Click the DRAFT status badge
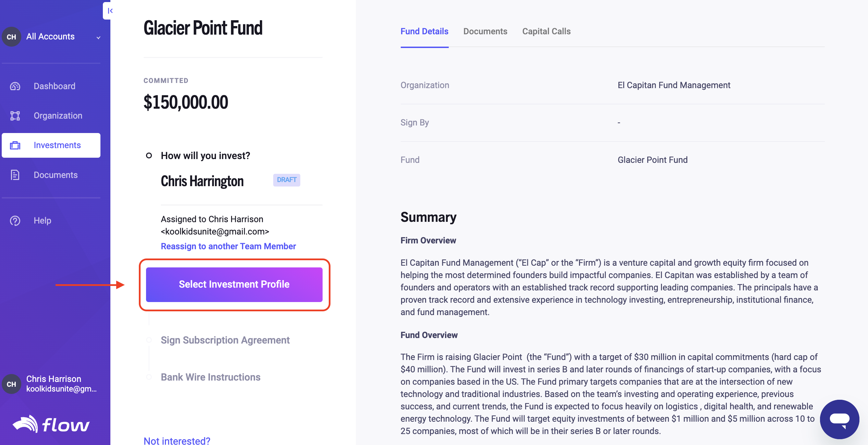Image resolution: width=868 pixels, height=445 pixels. point(287,180)
